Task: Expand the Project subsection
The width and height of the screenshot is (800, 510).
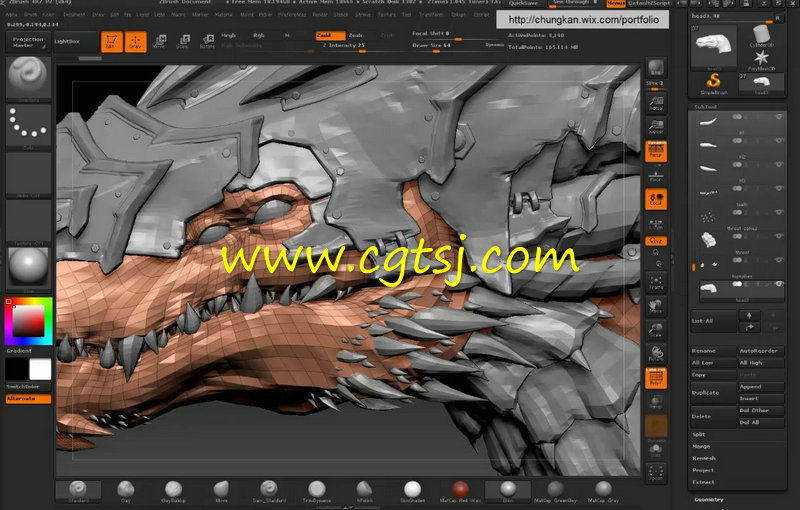Action: tap(703, 470)
